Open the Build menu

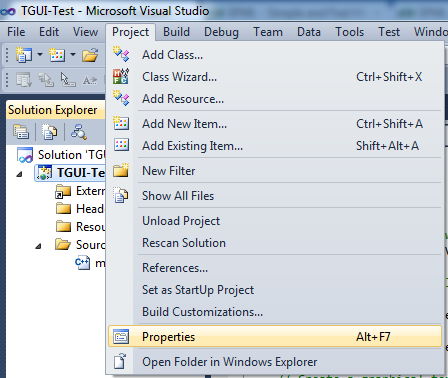pos(176,32)
